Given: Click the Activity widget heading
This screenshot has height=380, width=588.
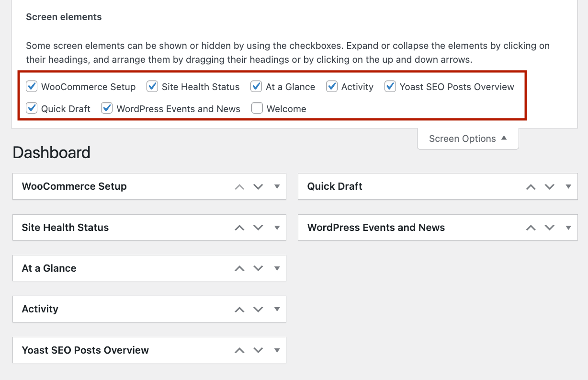Looking at the screenshot, I should 40,309.
